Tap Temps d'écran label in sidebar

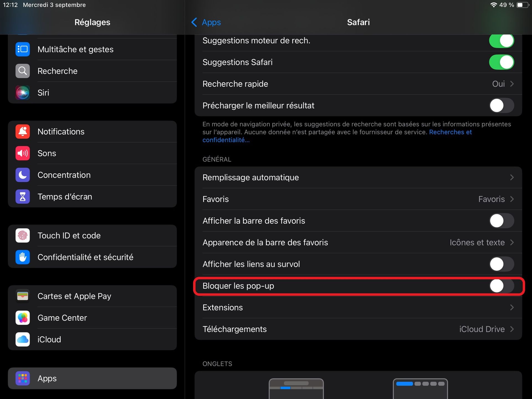tap(65, 196)
